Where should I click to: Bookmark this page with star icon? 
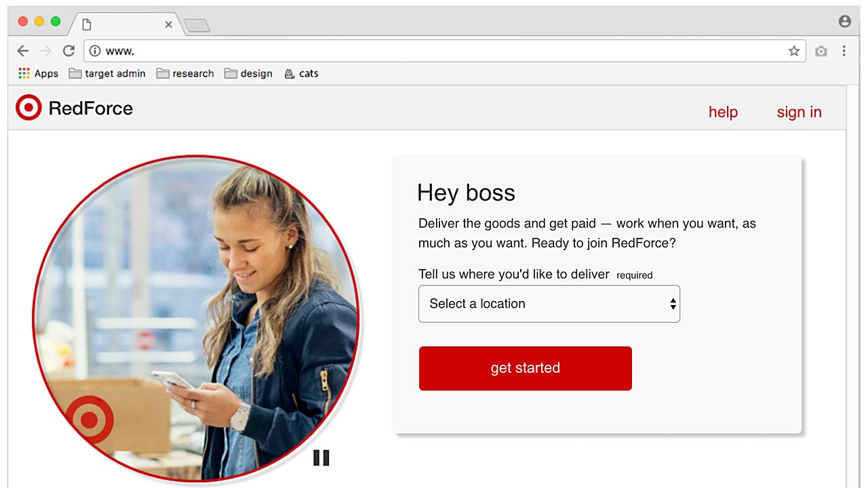click(x=793, y=51)
